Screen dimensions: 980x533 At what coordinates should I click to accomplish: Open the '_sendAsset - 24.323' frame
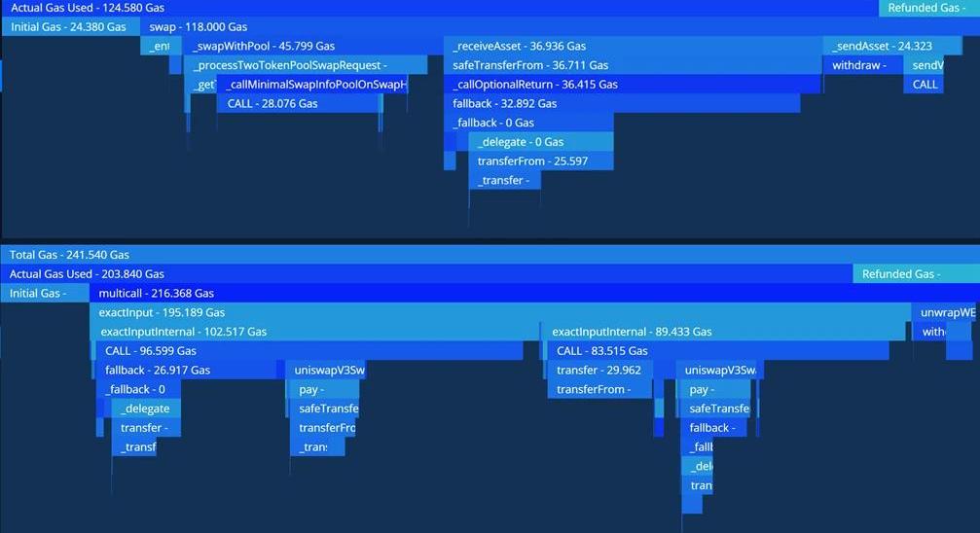click(x=891, y=46)
